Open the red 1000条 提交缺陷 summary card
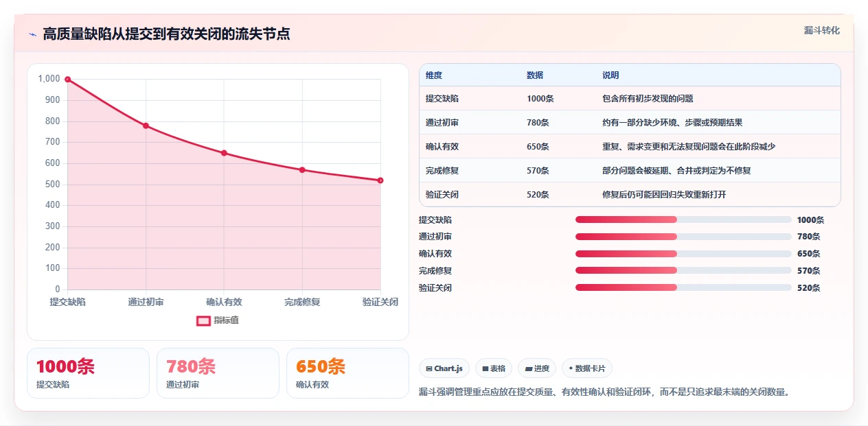Viewport: 868px width, 426px height. coord(88,373)
